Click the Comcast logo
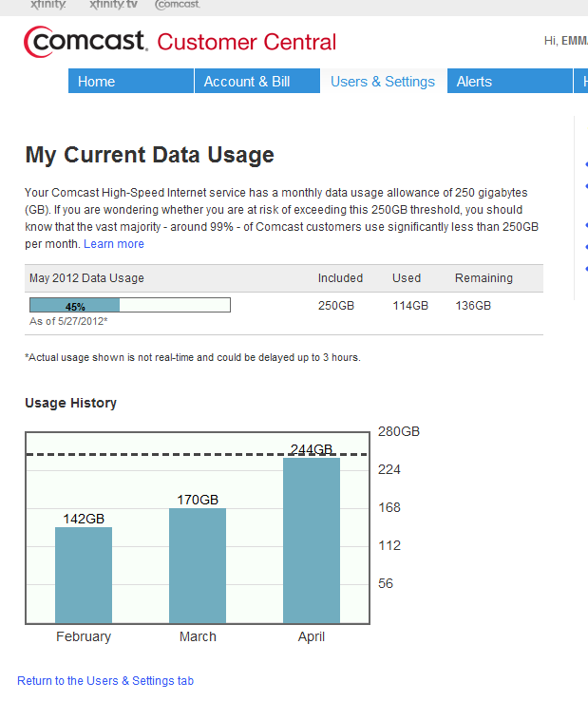Image resolution: width=588 pixels, height=701 pixels. (x=85, y=42)
